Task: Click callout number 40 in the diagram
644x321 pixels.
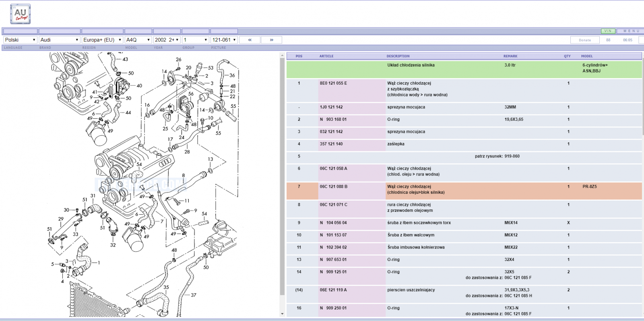Action: click(139, 85)
